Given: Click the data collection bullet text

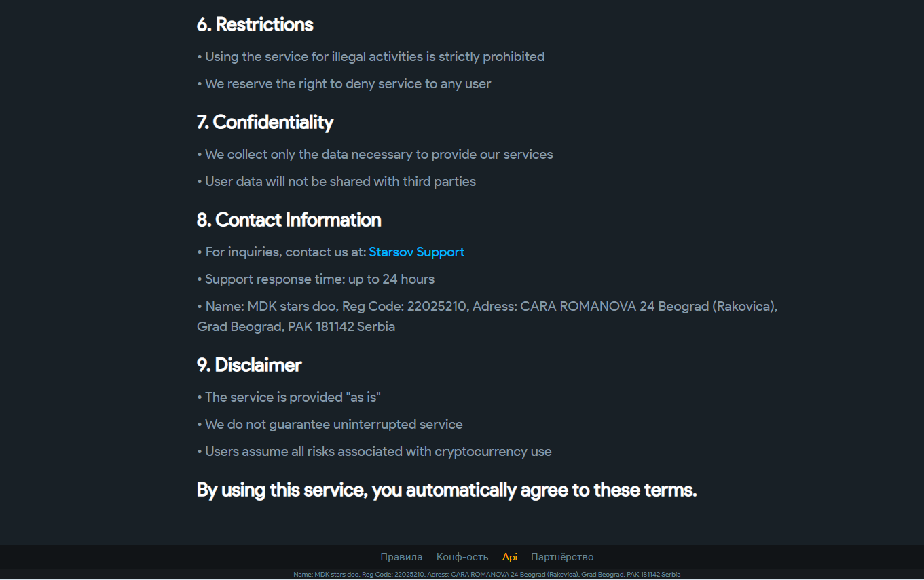Looking at the screenshot, I should tap(375, 155).
